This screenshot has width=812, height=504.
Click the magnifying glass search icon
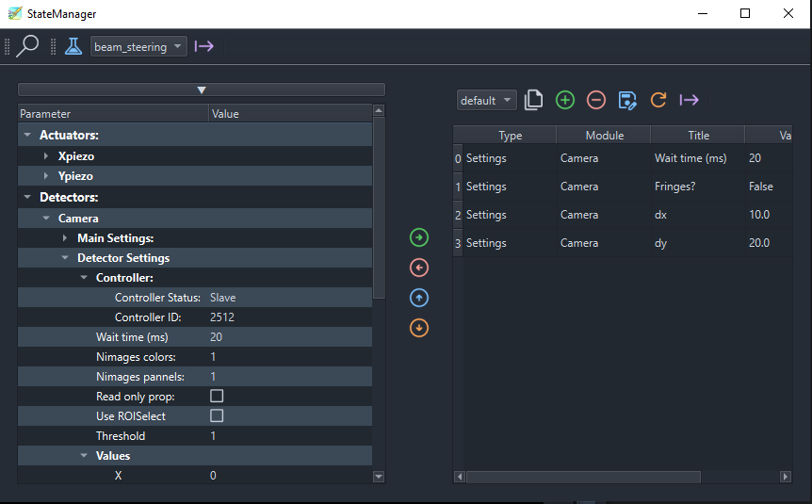click(x=27, y=46)
